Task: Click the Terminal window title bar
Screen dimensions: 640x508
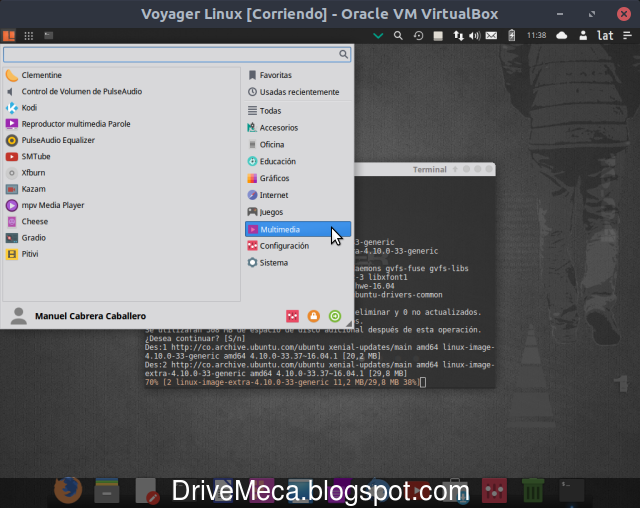Action: (425, 169)
